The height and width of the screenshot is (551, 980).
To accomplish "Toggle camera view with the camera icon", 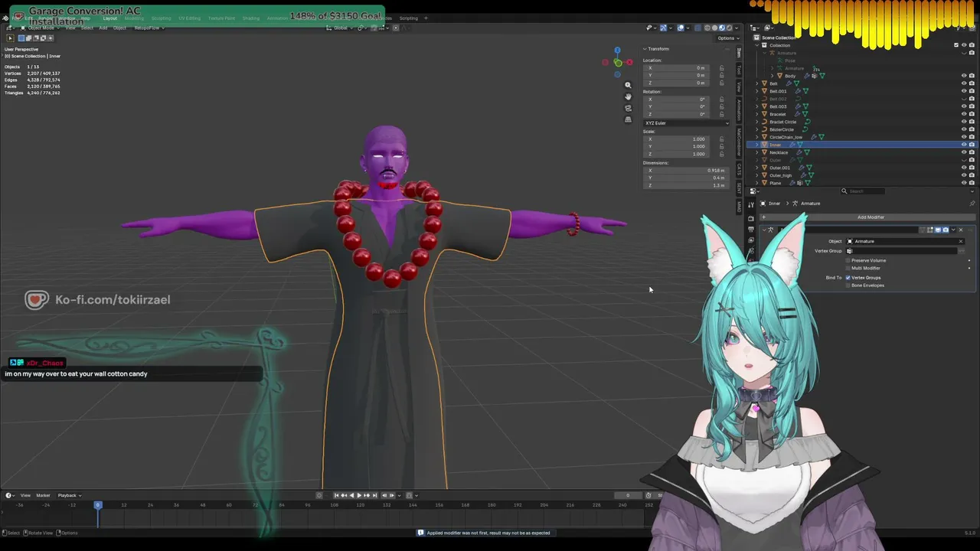I will coord(628,108).
